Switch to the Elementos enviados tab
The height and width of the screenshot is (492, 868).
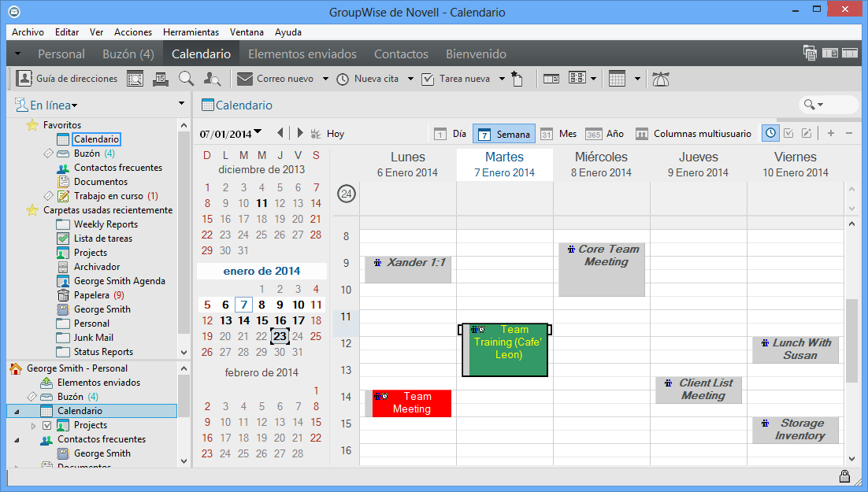pyautogui.click(x=302, y=54)
